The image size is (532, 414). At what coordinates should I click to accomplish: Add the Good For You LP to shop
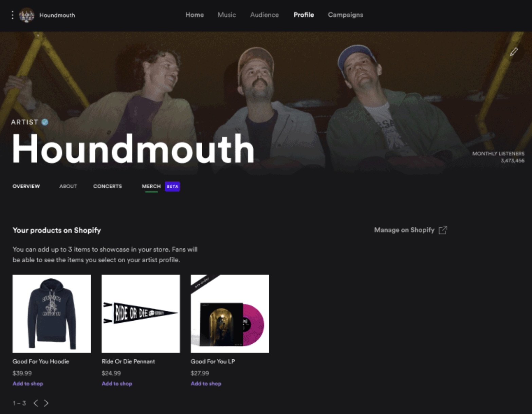[206, 384]
